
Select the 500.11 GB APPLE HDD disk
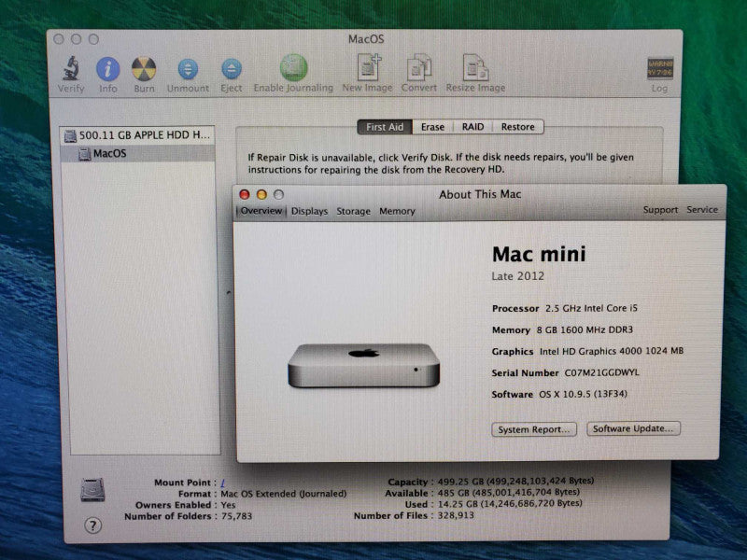point(137,135)
